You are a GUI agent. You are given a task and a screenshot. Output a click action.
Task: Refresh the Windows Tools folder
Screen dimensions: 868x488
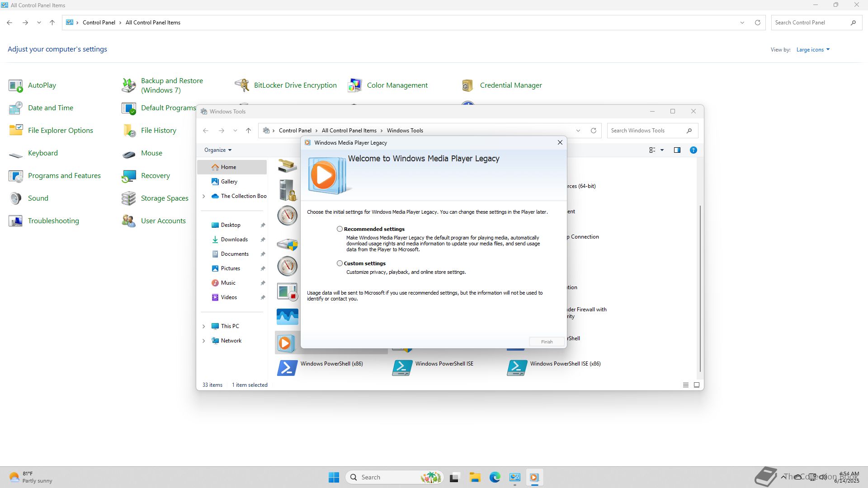pyautogui.click(x=593, y=131)
